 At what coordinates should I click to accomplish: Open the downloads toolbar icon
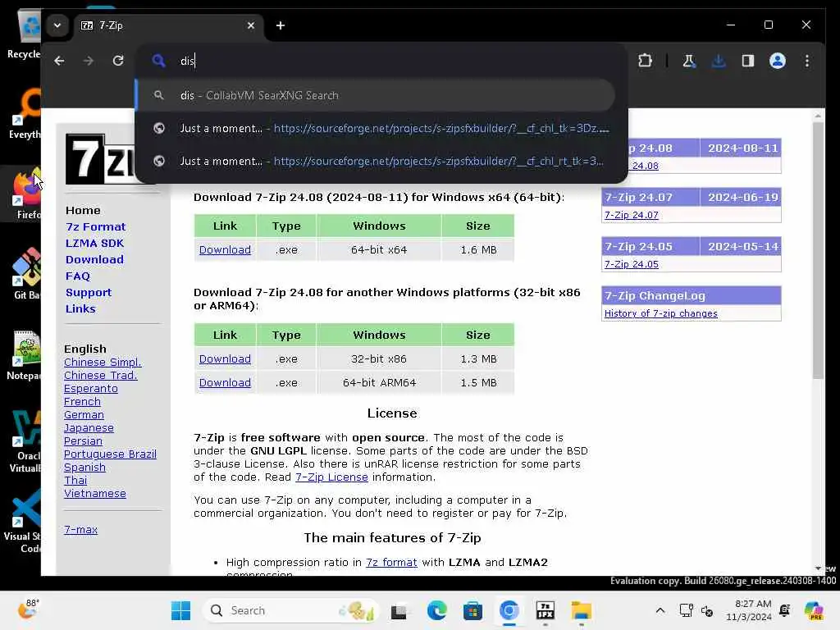pos(719,61)
